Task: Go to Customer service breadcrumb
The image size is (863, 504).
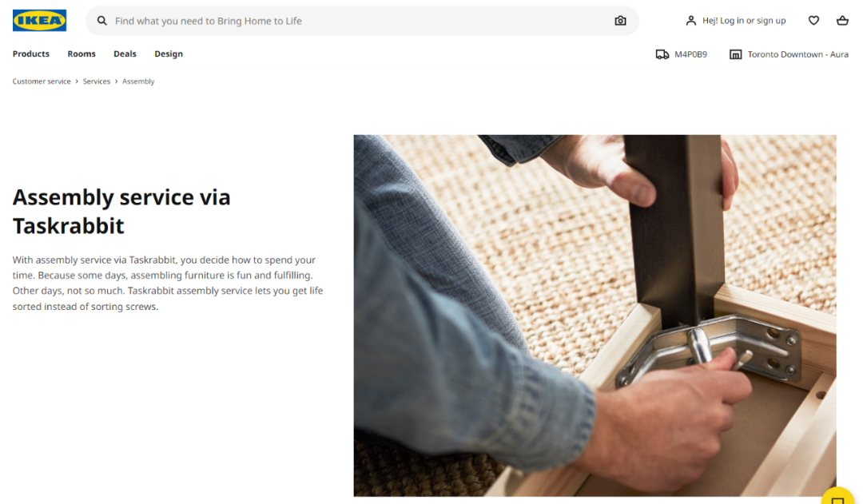Action: (x=42, y=81)
